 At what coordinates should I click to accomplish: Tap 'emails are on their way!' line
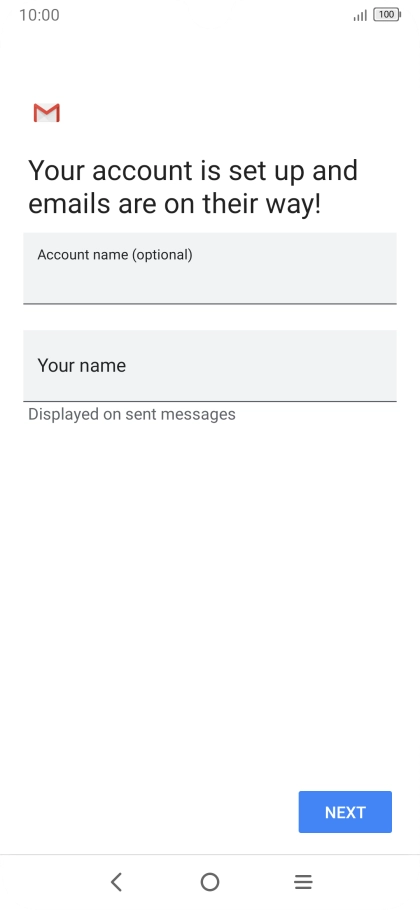(x=174, y=204)
